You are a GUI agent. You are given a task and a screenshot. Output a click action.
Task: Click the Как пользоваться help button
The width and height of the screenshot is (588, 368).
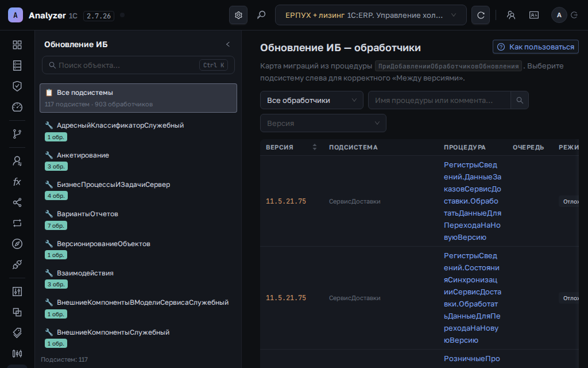tap(536, 47)
